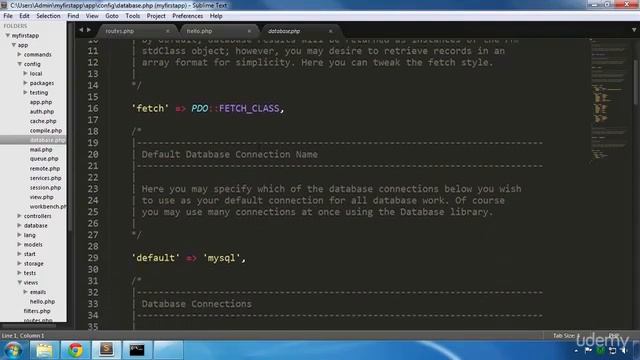The image size is (640, 360).
Task: Open the tab list dropdown arrow
Action: tap(634, 30)
